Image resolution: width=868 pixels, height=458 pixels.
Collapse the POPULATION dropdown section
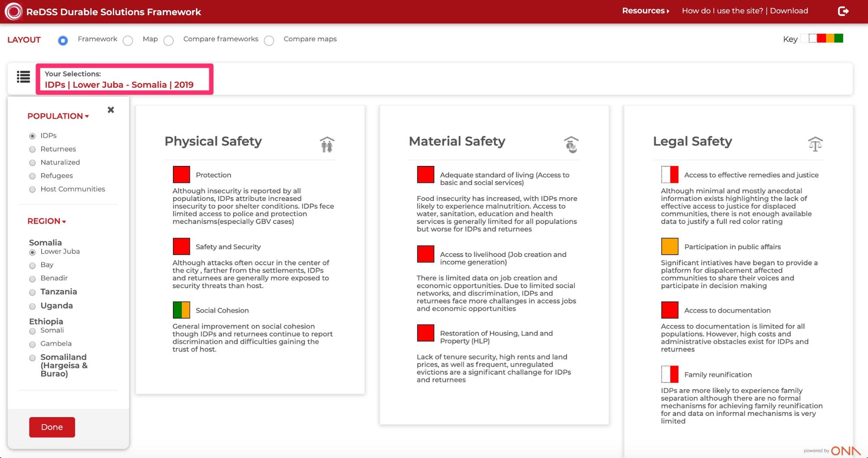(x=58, y=116)
